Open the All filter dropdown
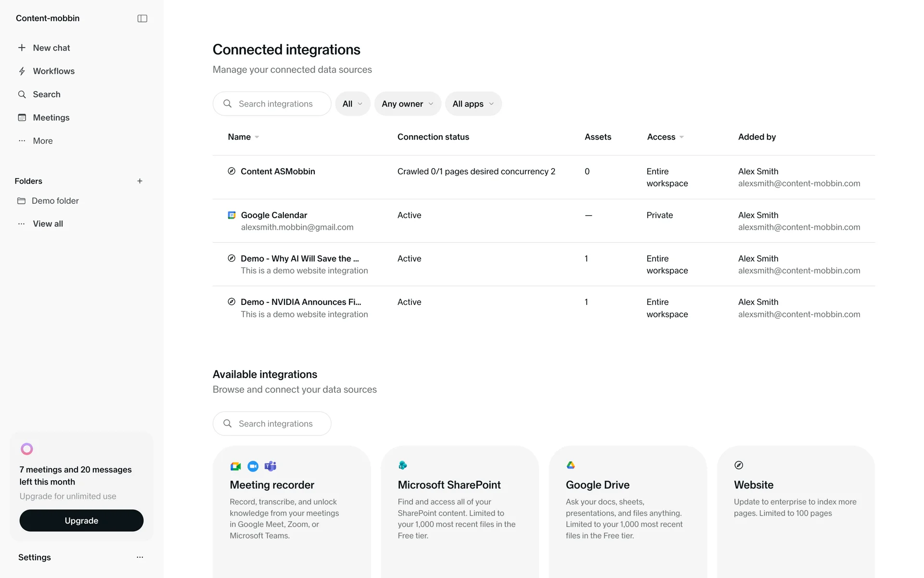This screenshot has height=578, width=924. click(x=352, y=104)
